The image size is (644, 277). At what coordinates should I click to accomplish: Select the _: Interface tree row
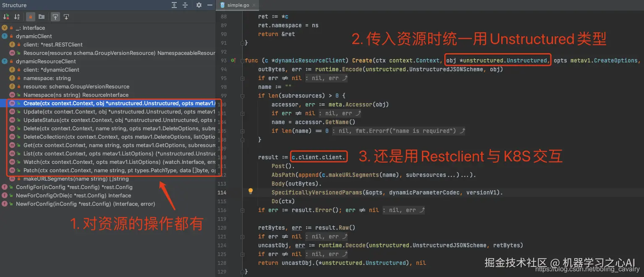pyautogui.click(x=107, y=28)
